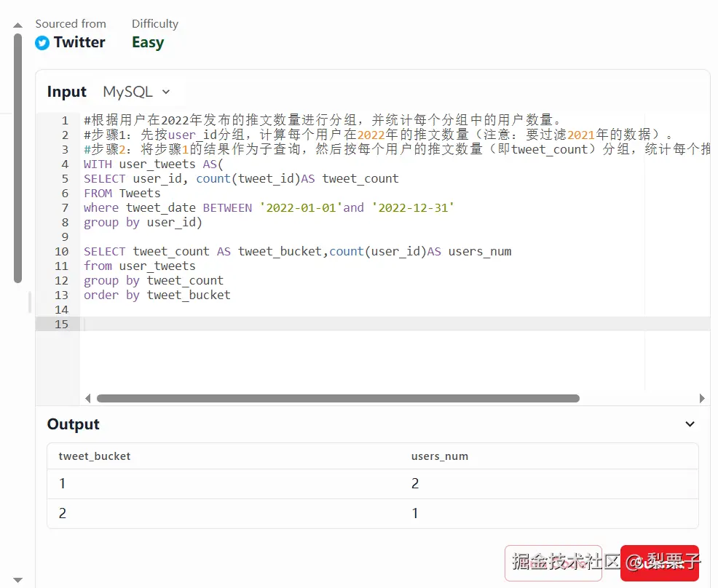Viewport: 718px width, 588px height.
Task: Click the panel resize handle left of the editor
Action: tap(30, 302)
